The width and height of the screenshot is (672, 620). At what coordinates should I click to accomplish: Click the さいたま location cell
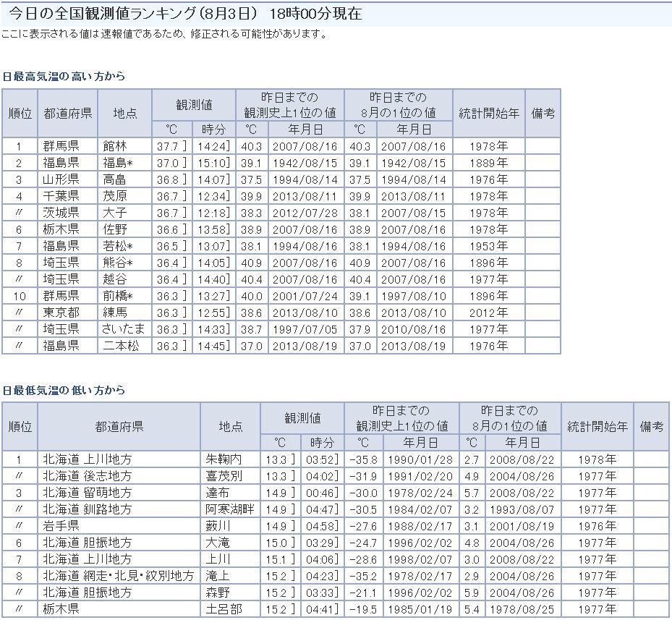click(124, 329)
